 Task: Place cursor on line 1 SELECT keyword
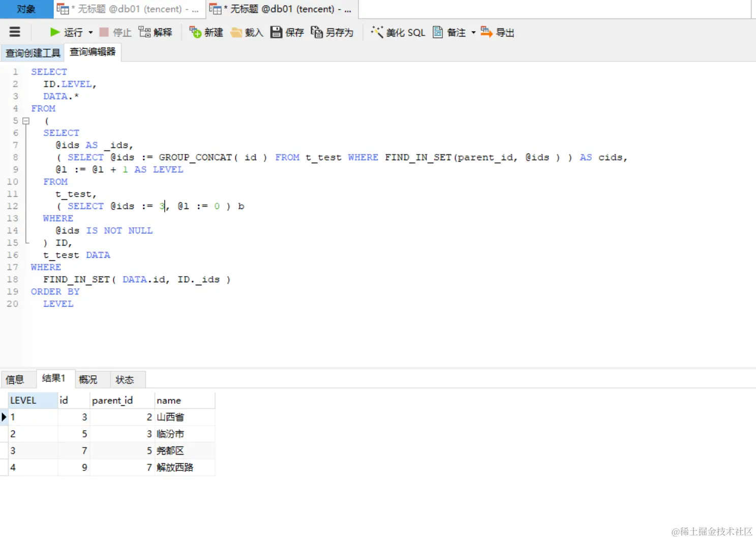(49, 72)
